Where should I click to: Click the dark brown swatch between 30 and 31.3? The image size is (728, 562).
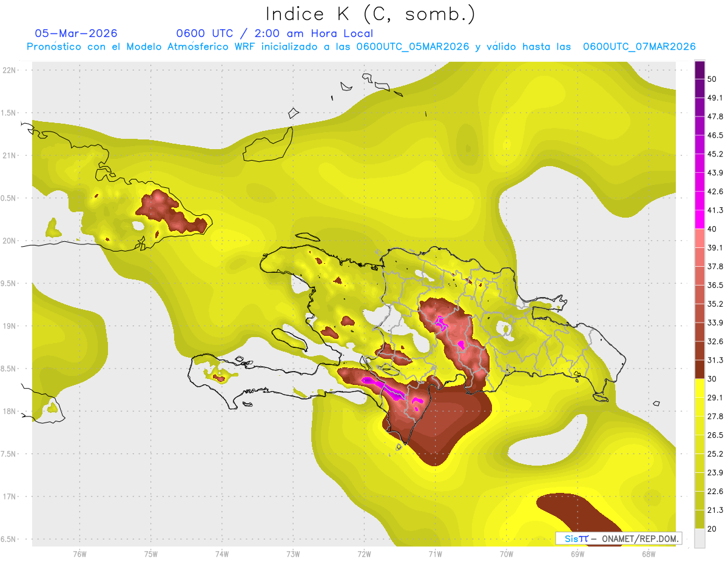699,370
